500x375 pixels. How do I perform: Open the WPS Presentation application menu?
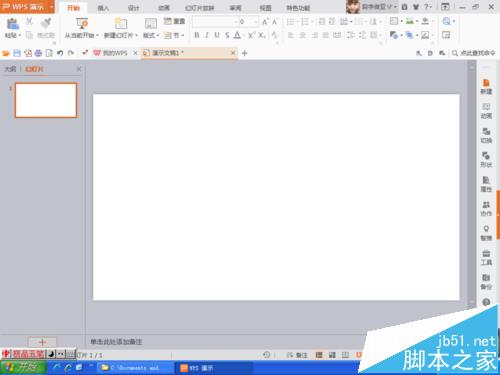click(x=27, y=7)
